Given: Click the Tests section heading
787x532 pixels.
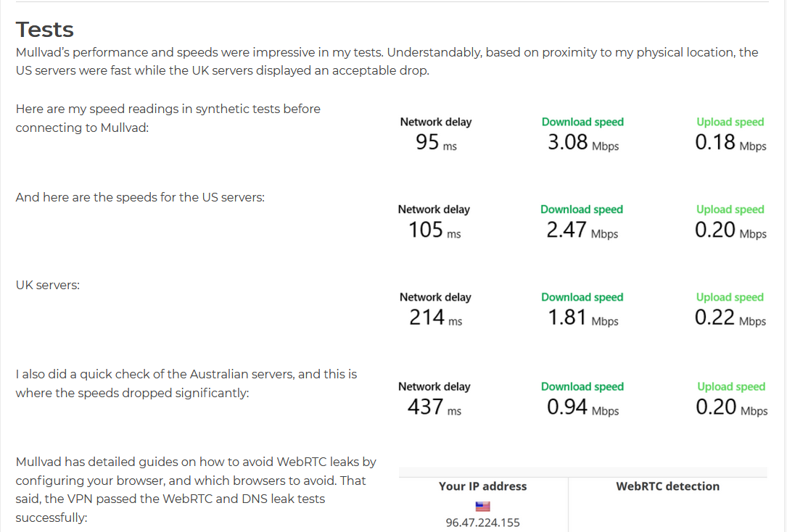Looking at the screenshot, I should (45, 30).
